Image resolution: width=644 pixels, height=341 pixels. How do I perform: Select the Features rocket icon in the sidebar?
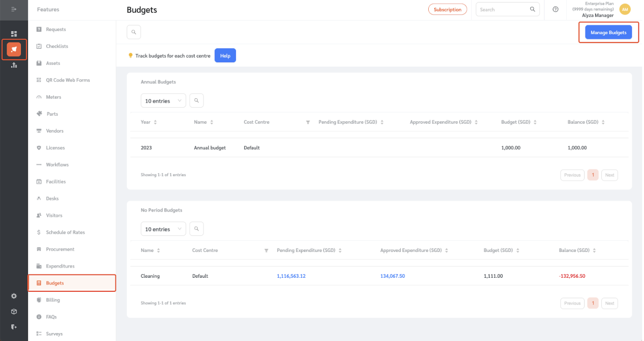[14, 49]
